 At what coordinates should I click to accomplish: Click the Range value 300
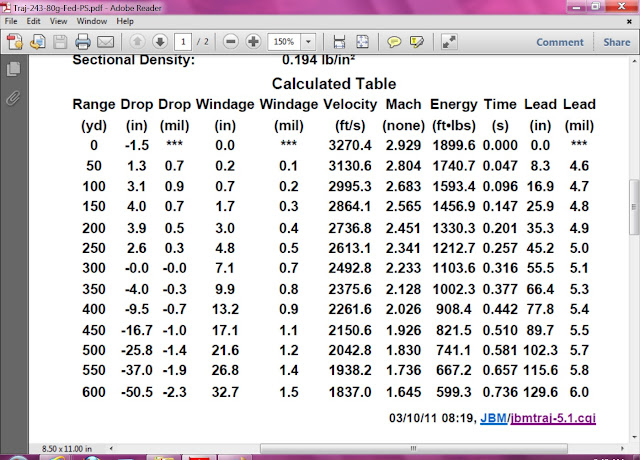click(94, 268)
